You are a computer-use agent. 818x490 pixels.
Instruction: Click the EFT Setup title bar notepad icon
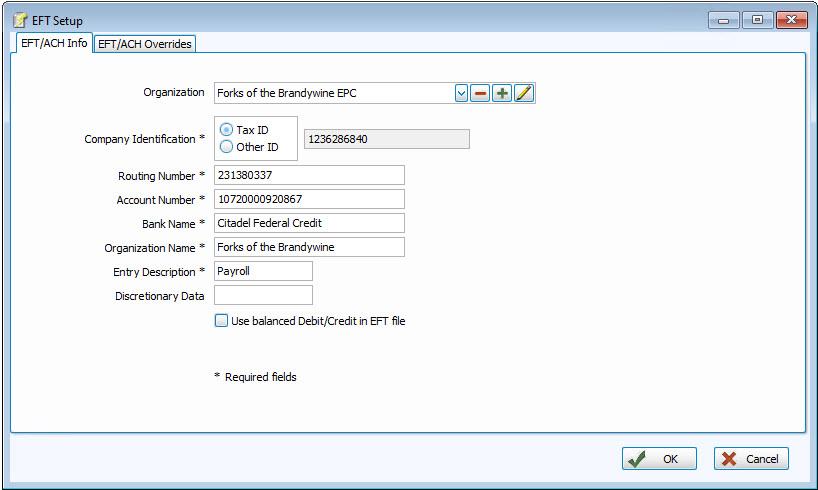20,20
